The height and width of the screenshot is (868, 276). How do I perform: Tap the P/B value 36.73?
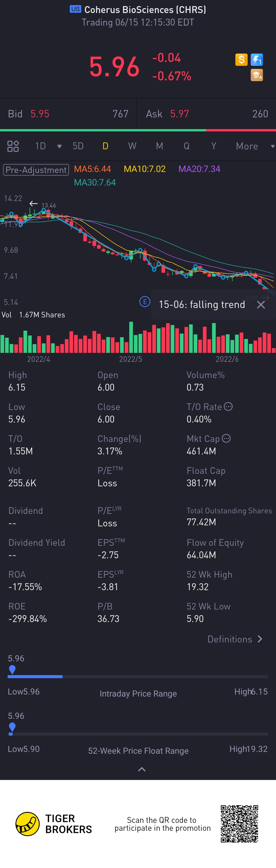tap(108, 619)
